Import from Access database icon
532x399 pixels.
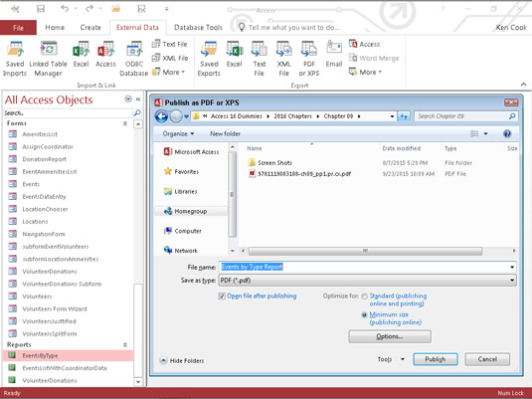click(x=105, y=55)
